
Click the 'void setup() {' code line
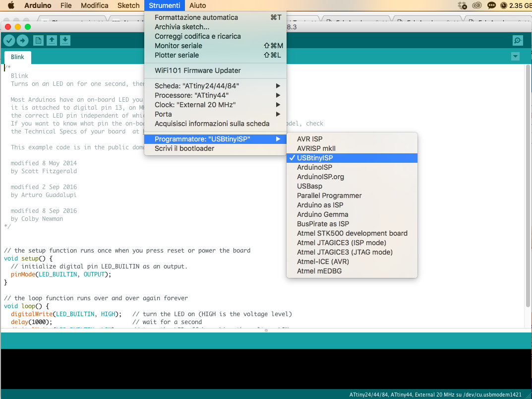pyautogui.click(x=28, y=259)
